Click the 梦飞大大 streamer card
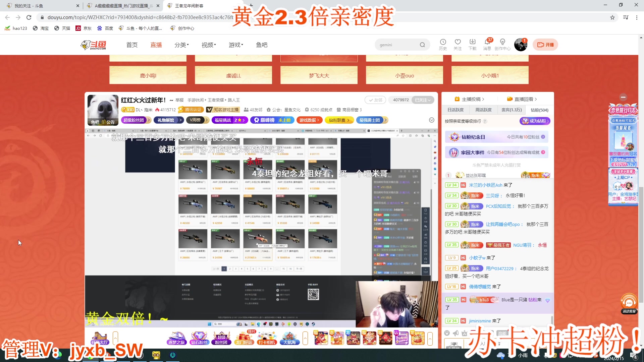This screenshot has width=644, height=362. coord(319,75)
